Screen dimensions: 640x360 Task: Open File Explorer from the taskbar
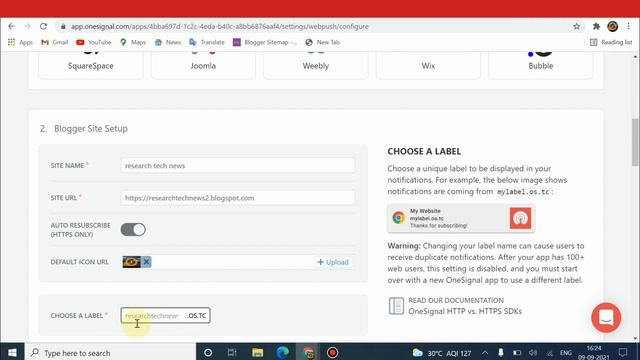(257, 353)
